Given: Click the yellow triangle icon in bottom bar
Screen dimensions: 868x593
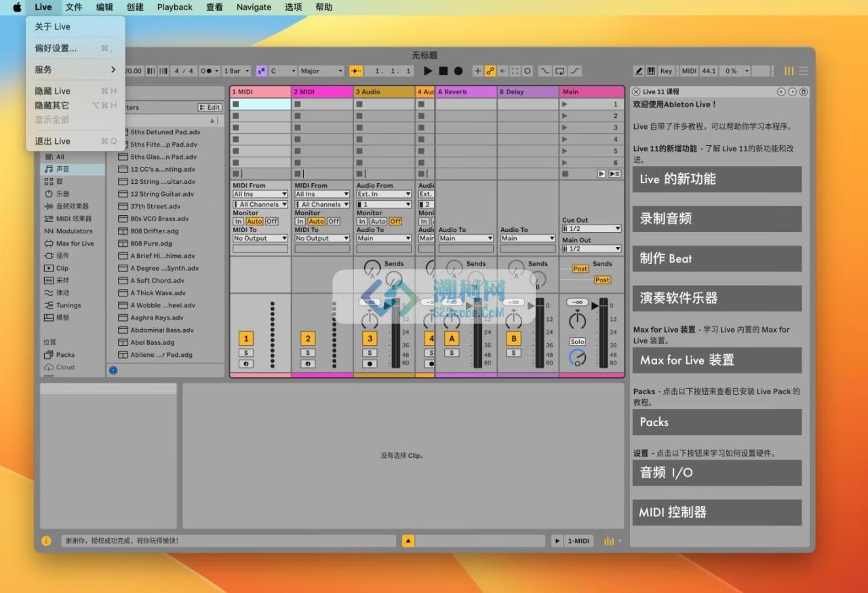Looking at the screenshot, I should click(408, 541).
